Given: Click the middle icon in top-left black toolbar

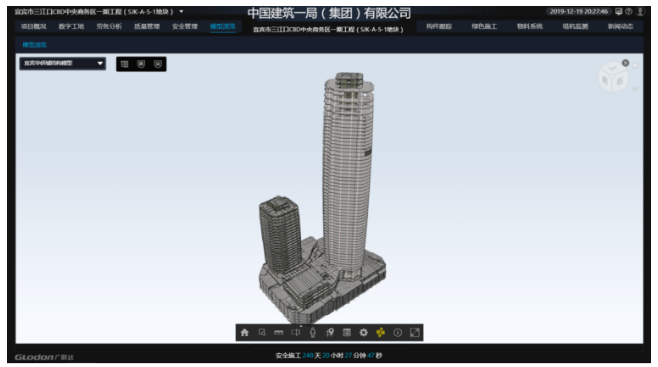Looking at the screenshot, I should [141, 64].
